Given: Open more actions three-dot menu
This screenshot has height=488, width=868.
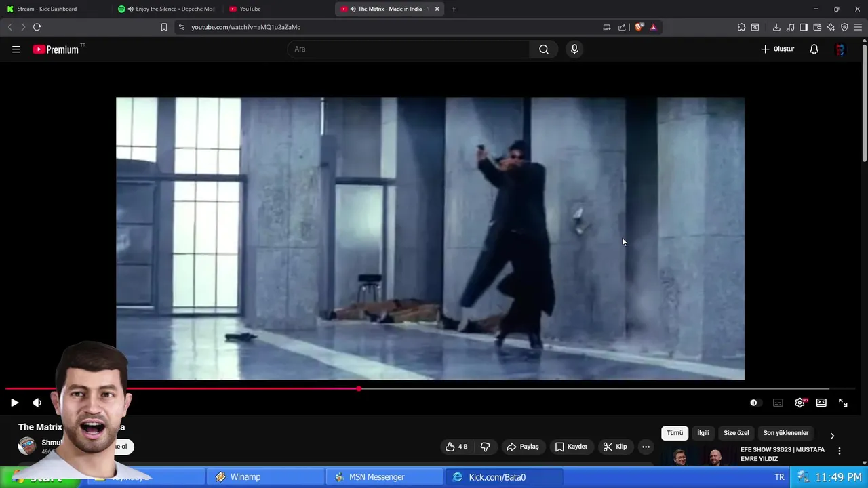Looking at the screenshot, I should pos(646,447).
